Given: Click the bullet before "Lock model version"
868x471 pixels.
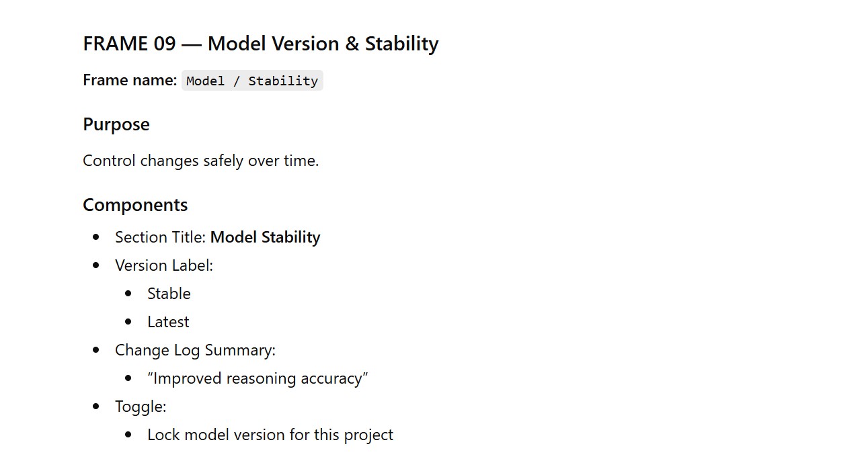Looking at the screenshot, I should click(x=129, y=435).
